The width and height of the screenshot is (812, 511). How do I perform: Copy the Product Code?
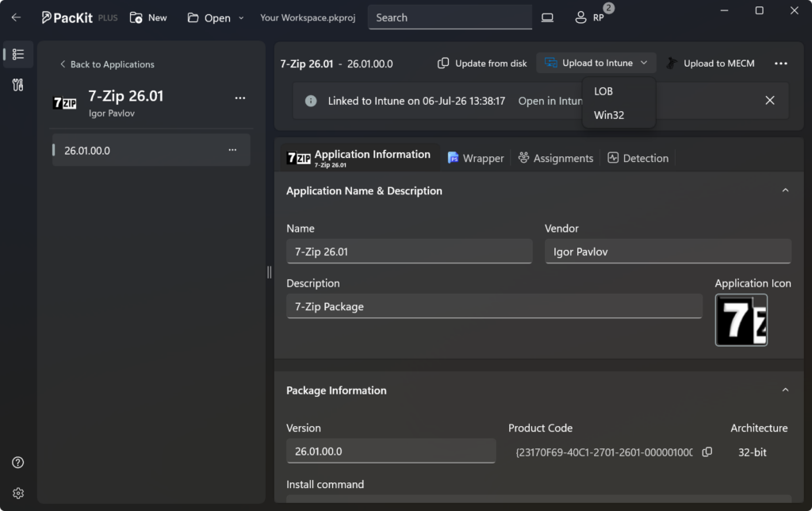(x=707, y=452)
